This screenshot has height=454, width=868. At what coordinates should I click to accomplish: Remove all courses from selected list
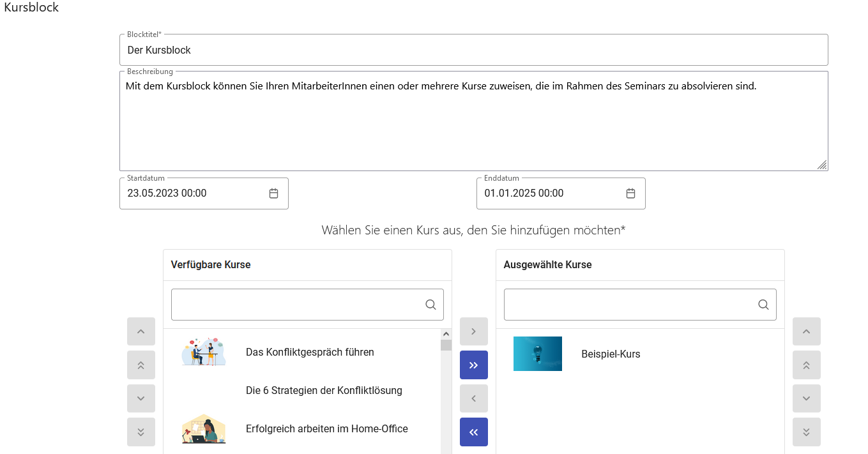point(473,432)
